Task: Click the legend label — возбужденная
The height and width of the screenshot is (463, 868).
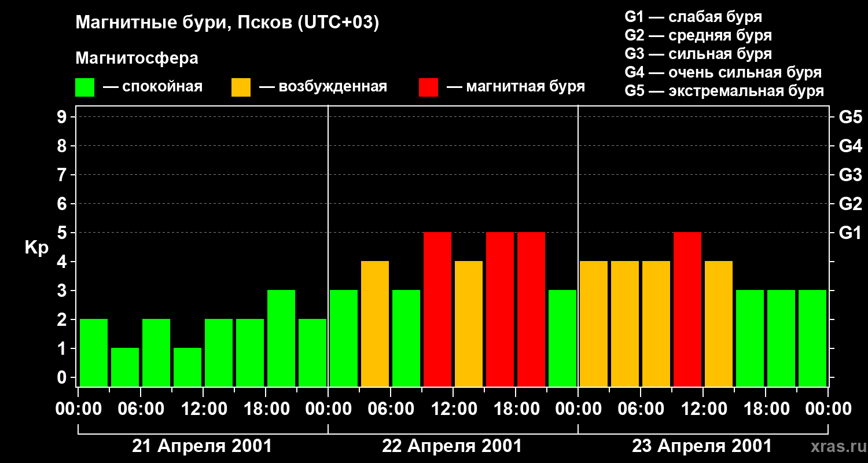Action: [x=323, y=87]
